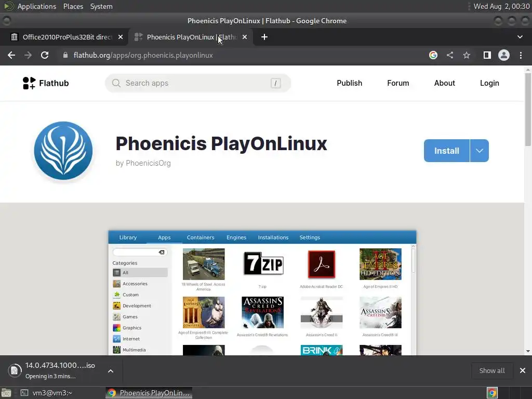Click the Flathub Search apps field
The width and height of the screenshot is (532, 399).
198,83
